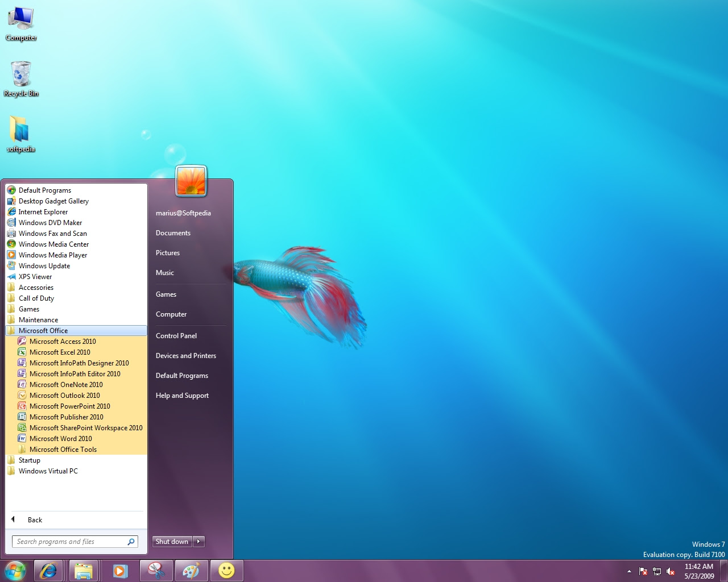Screen dimensions: 728x582
Task: Click the user account picture
Action: coord(191,181)
